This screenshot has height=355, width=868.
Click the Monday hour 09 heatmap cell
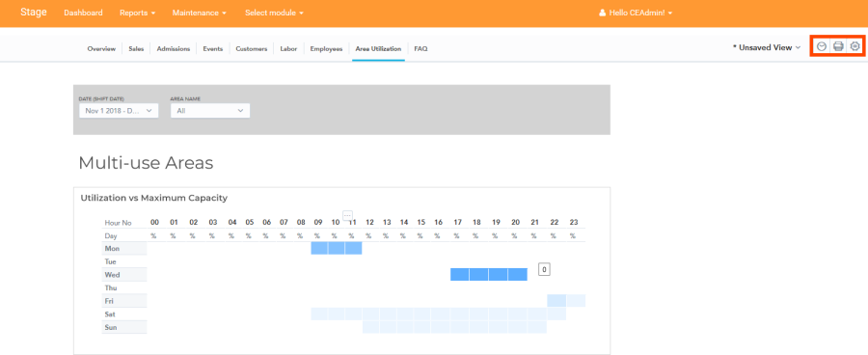(x=319, y=248)
